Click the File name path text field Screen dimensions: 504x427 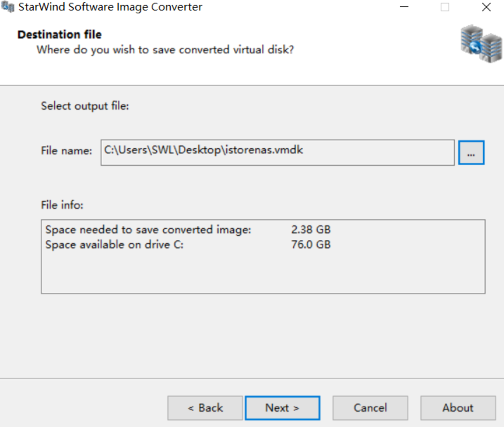click(277, 153)
